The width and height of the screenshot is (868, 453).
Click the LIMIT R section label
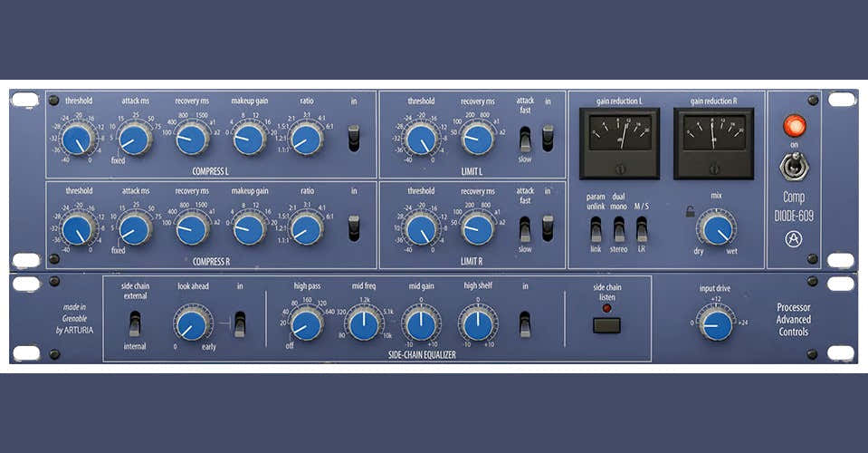point(472,261)
